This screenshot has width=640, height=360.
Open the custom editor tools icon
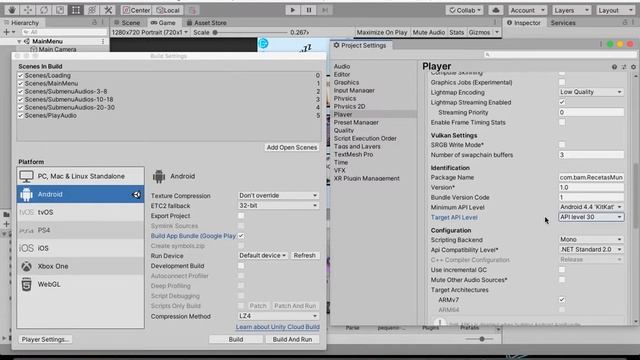pos(108,10)
